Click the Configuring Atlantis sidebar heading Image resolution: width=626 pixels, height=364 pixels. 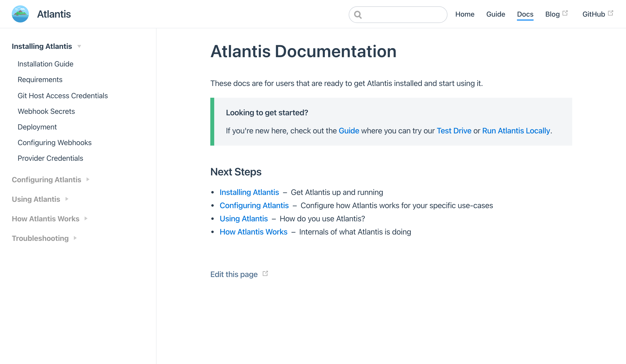pos(46,180)
